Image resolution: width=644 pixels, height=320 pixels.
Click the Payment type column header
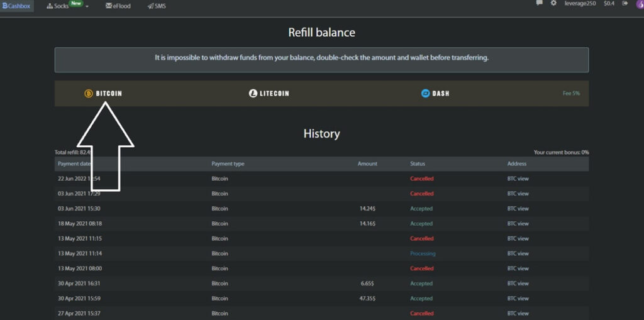click(x=228, y=164)
